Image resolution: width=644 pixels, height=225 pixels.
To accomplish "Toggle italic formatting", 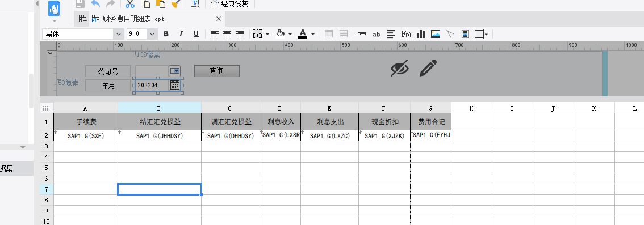I will [181, 34].
